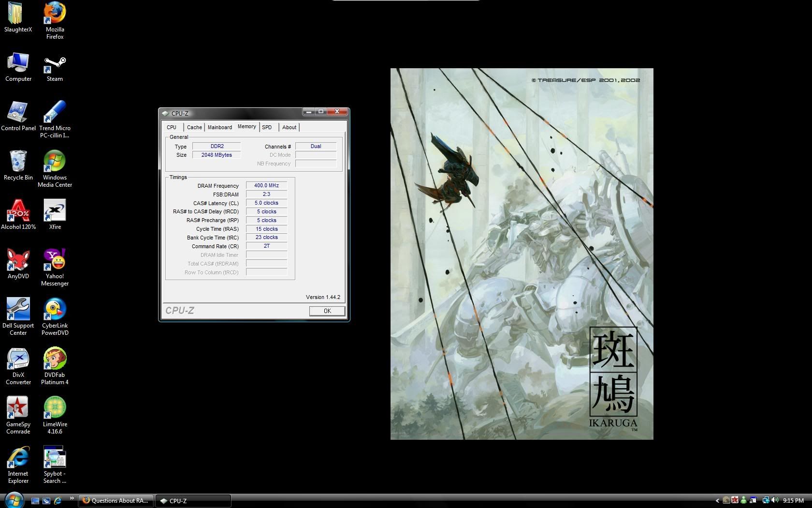
Task: Open the Mainboard tab in CPU-Z
Action: [220, 127]
